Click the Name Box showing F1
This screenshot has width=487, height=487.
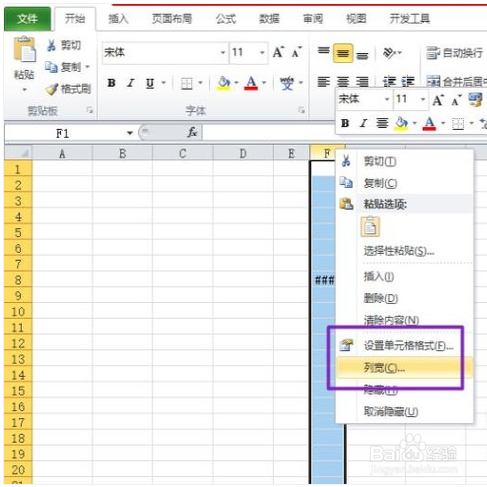click(63, 133)
